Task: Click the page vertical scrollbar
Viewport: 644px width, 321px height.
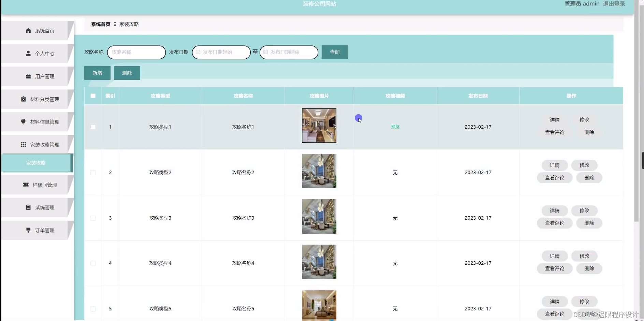Action: point(636,111)
